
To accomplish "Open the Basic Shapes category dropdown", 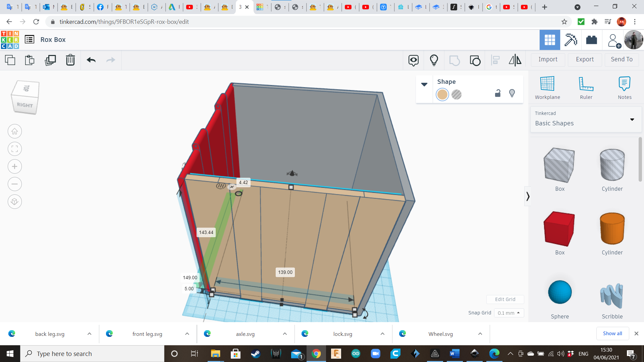I will click(x=632, y=119).
